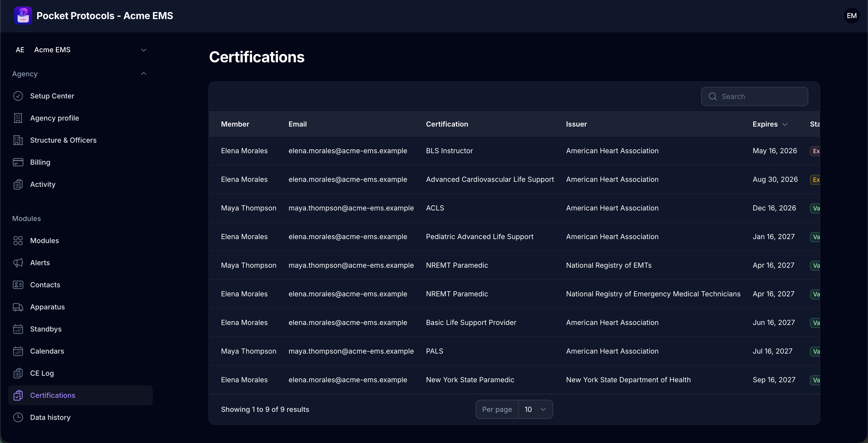Click the Certifications clipboard-check icon
868x443 pixels.
(x=18, y=396)
